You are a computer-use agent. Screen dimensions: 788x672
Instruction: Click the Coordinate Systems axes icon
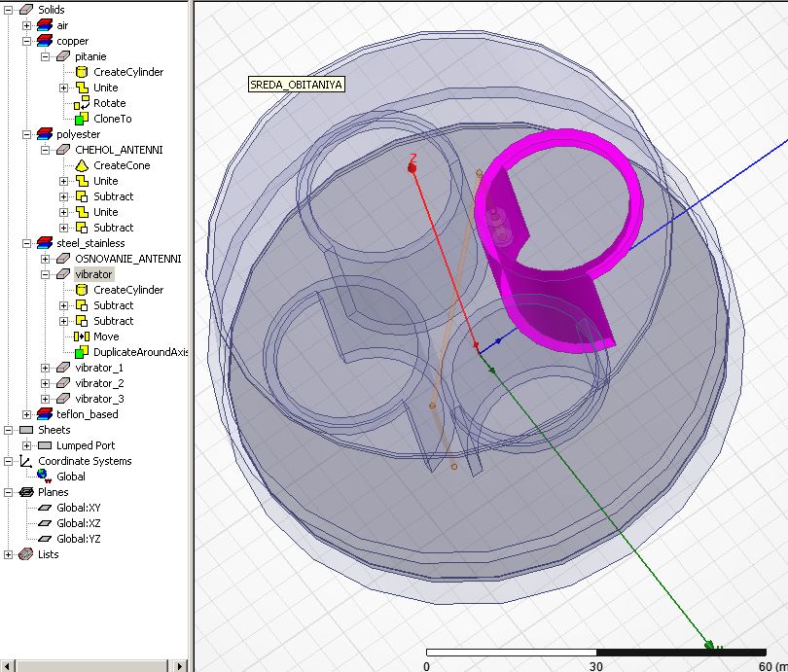point(26,461)
